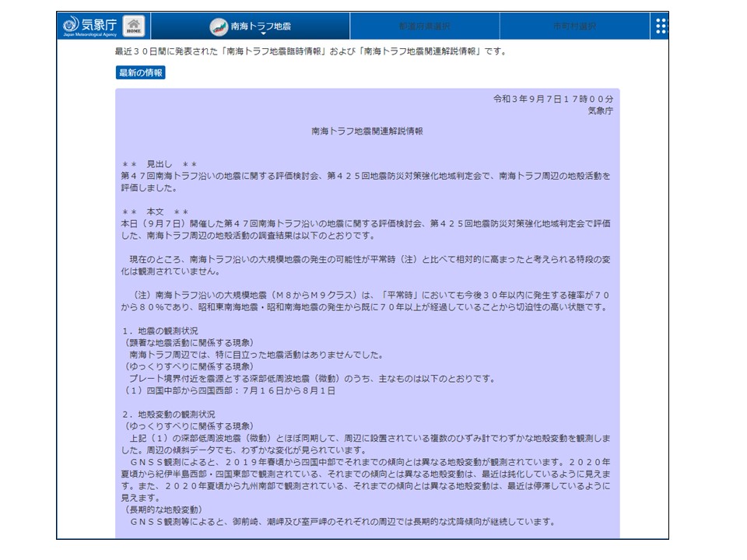Click the line （顕著な地震活動に関係する現象）
This screenshot has height=560, width=747.
tap(189, 343)
